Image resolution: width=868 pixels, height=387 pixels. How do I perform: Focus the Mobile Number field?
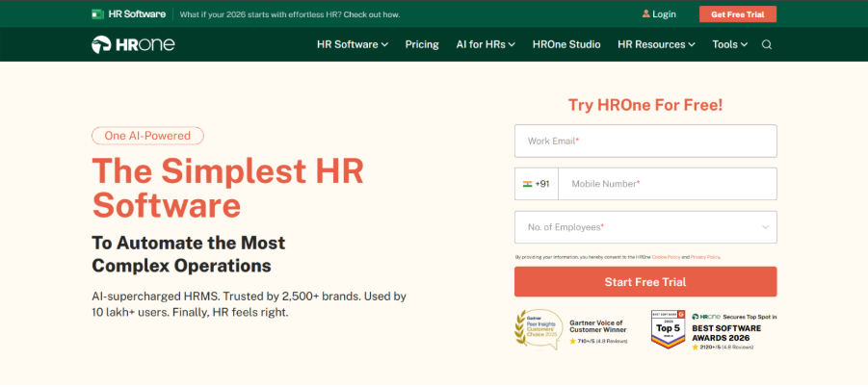click(667, 184)
